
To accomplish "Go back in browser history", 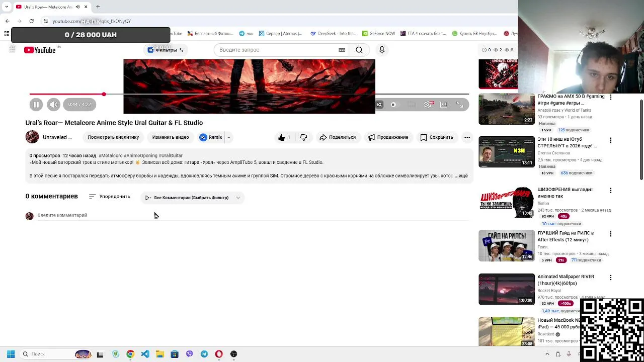I will point(7,21).
